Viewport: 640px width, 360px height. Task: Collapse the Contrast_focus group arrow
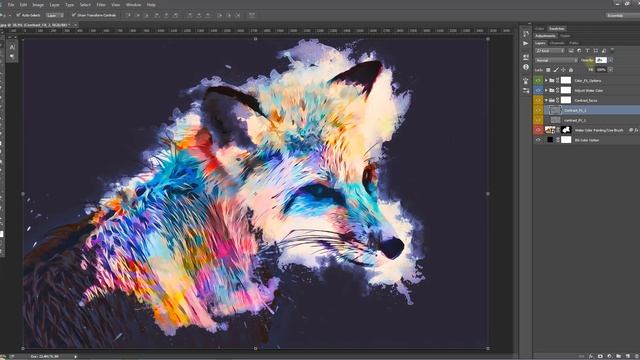coord(546,100)
